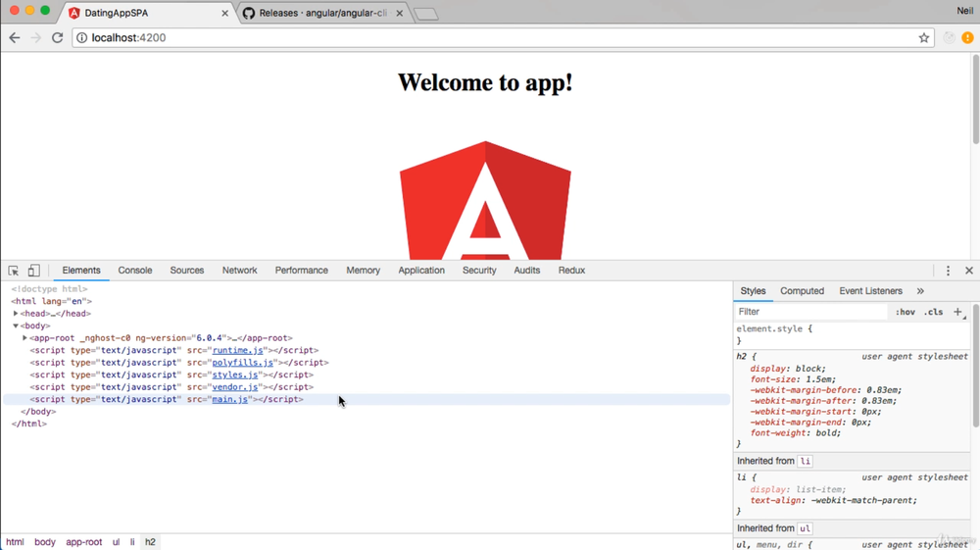The height and width of the screenshot is (550, 980).
Task: Click the font-weight: bold declaration
Action: (x=795, y=433)
